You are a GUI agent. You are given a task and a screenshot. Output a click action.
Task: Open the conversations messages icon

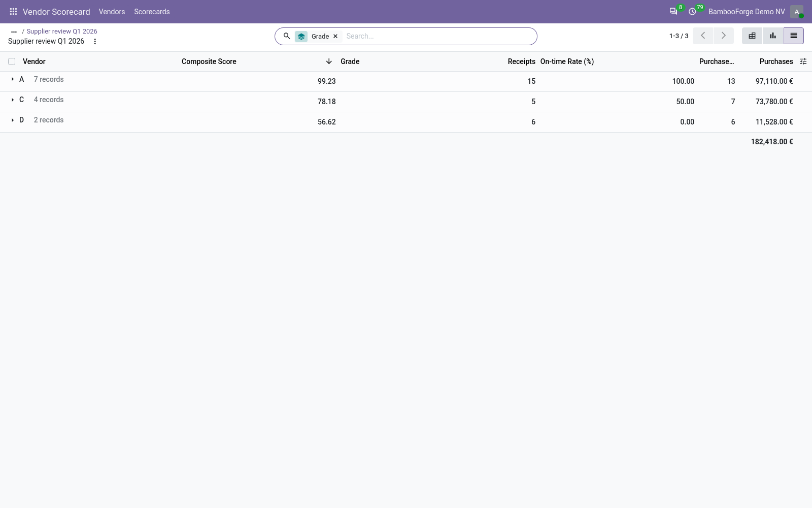pos(673,11)
